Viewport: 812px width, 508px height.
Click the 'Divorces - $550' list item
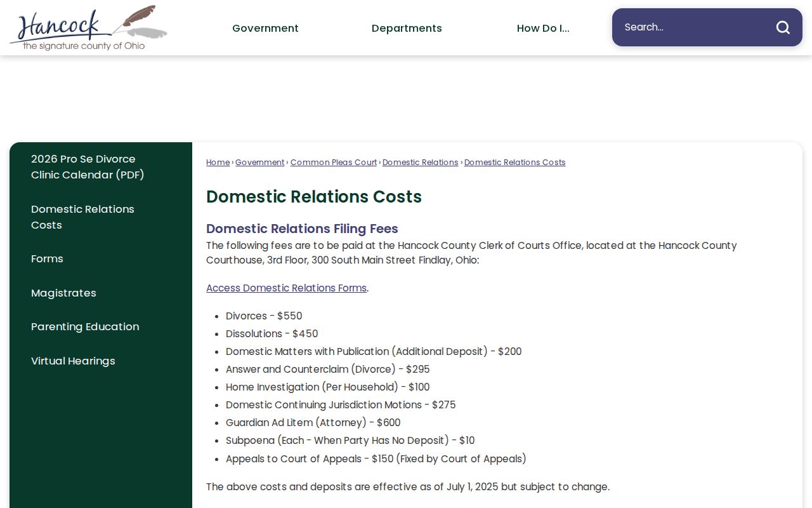(x=264, y=316)
